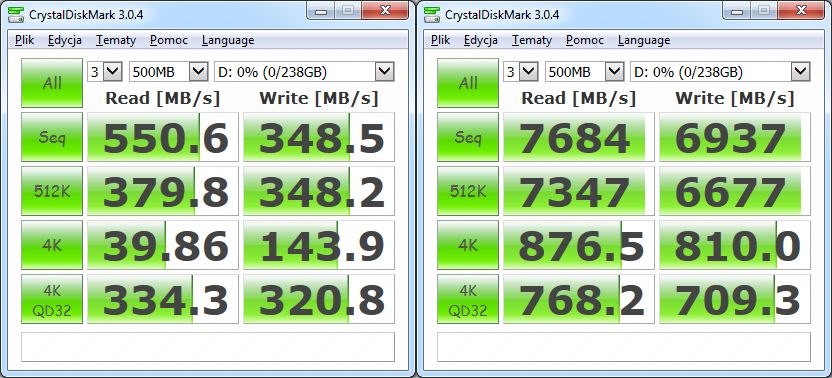This screenshot has height=378, width=832.
Task: Click the 6937 Seq write result
Action: click(x=735, y=137)
